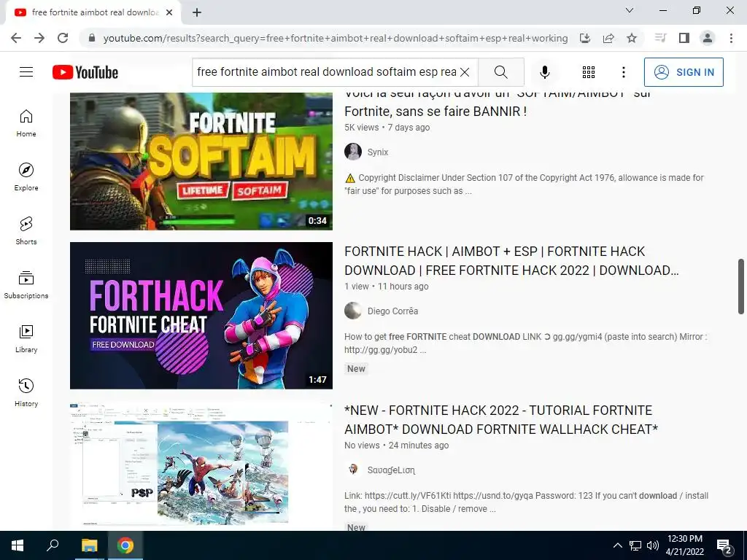Open the Chrome profile avatar
Image resolution: width=747 pixels, height=560 pixels.
point(708,38)
